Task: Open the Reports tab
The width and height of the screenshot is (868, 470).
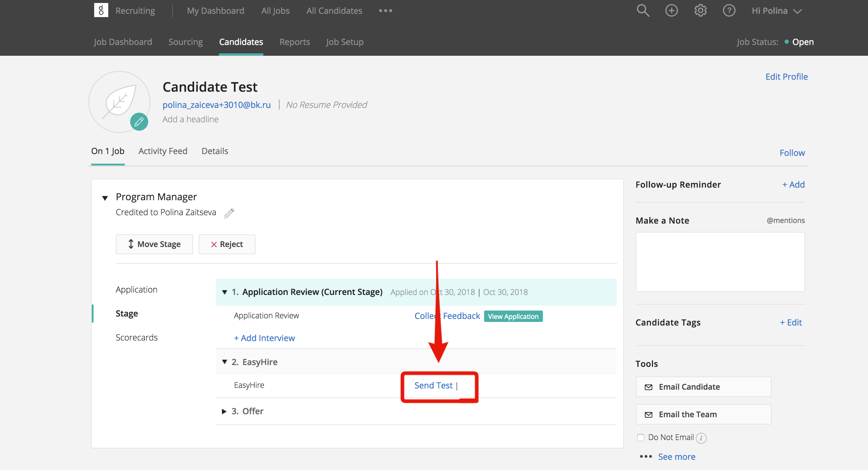Action: [x=295, y=42]
